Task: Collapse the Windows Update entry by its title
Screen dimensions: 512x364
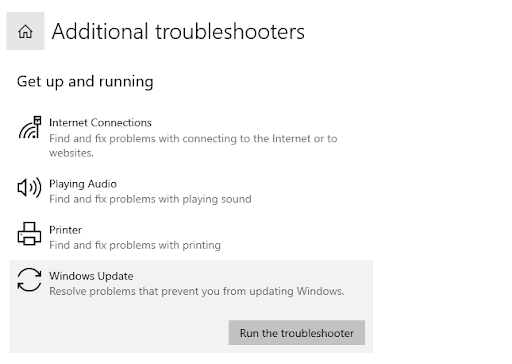Action: [91, 276]
